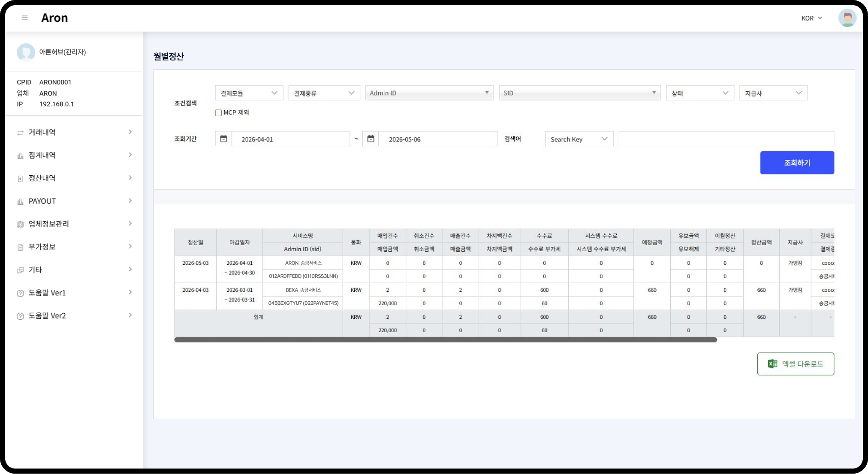This screenshot has height=474, width=868.
Task: Click the 업체정보관리 gear icon
Action: point(20,225)
